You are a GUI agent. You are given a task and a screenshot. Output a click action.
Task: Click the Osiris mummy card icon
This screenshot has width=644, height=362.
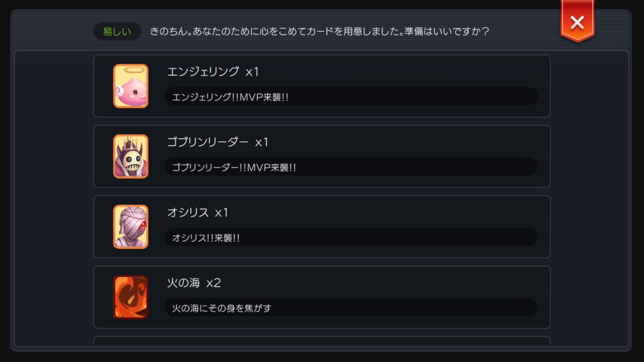pyautogui.click(x=130, y=227)
